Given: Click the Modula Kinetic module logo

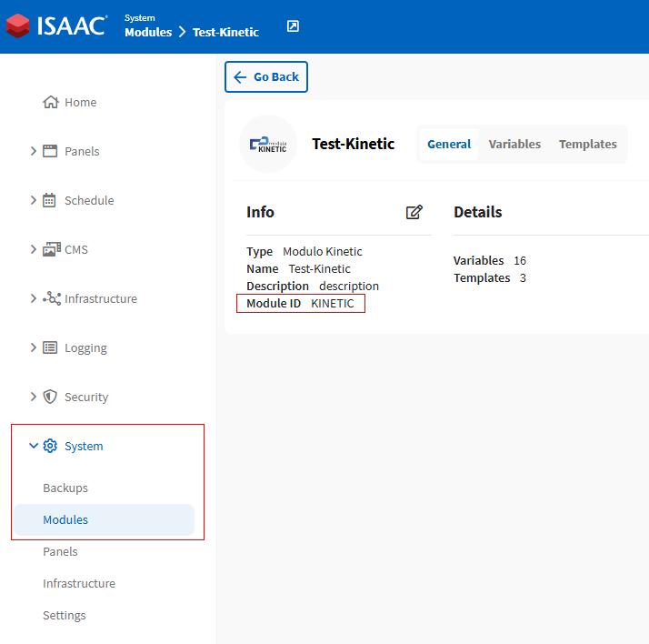Looking at the screenshot, I should (268, 144).
